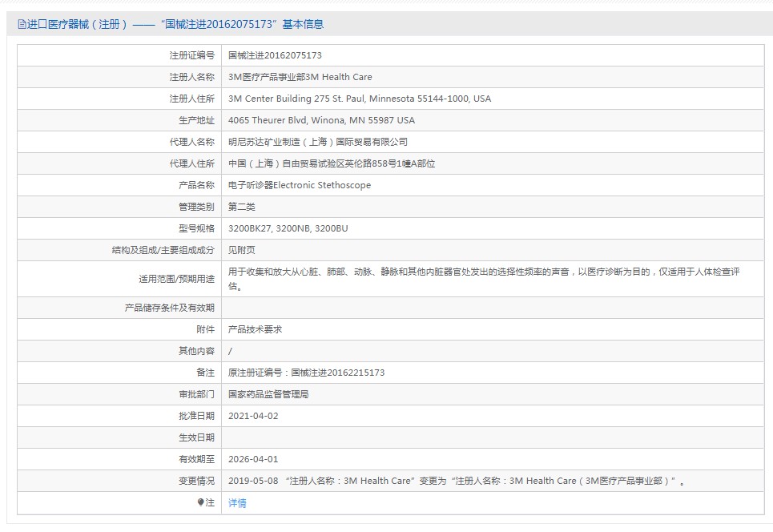This screenshot has height=532, width=773.
Task: Click production address 4065 Theurer Blvd
Action: coord(321,120)
